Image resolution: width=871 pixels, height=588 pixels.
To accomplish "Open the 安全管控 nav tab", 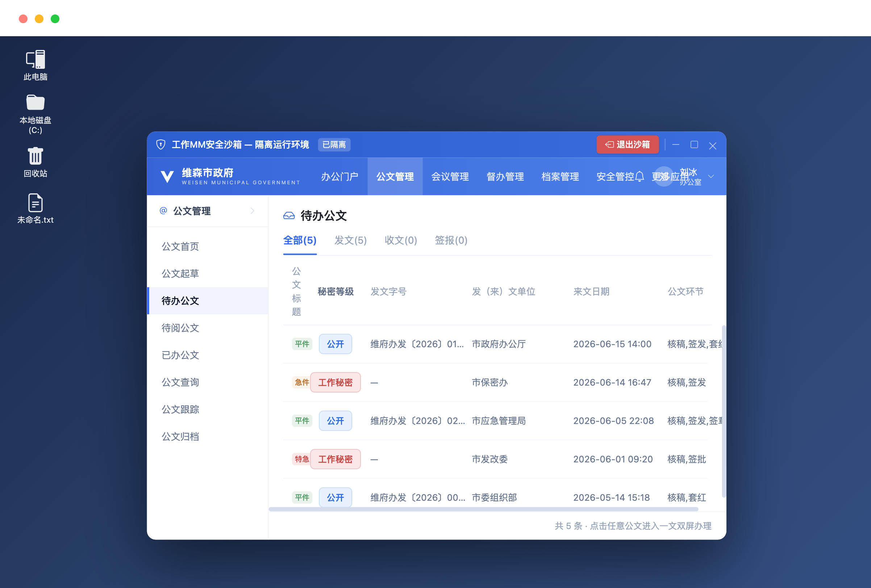I will pos(615,176).
